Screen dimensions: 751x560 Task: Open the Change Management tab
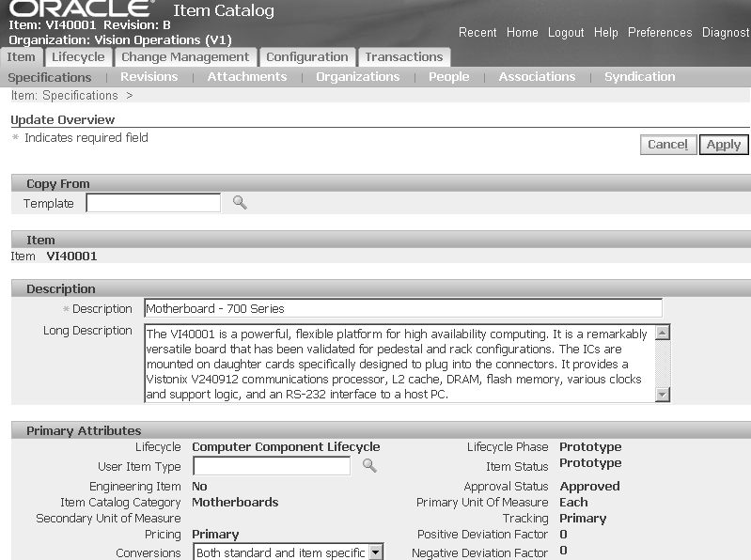(x=185, y=57)
